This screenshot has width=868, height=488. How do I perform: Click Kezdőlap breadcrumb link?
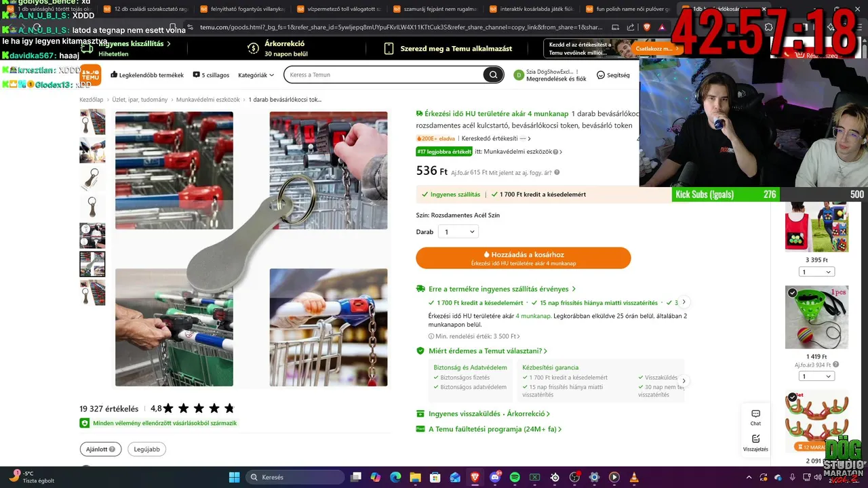click(91, 100)
